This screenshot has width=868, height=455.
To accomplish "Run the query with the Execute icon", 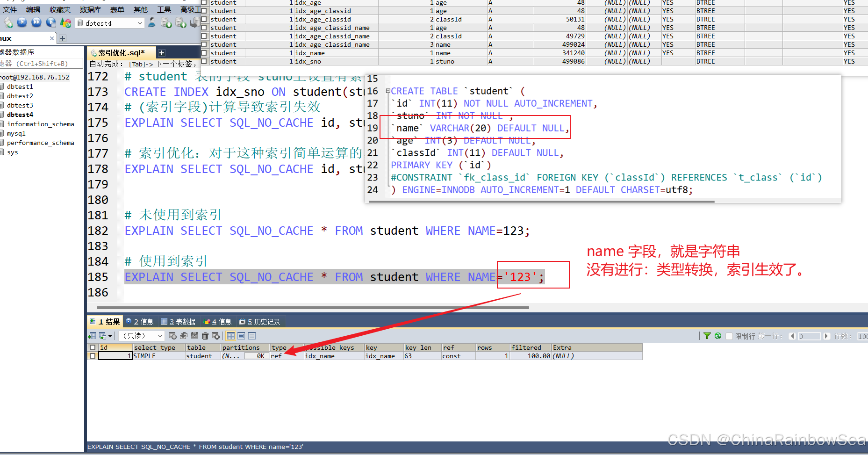I will click(22, 22).
